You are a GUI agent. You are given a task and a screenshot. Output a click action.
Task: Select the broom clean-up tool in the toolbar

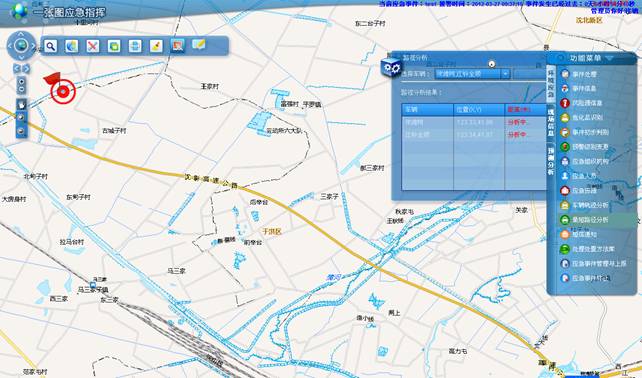click(x=156, y=46)
